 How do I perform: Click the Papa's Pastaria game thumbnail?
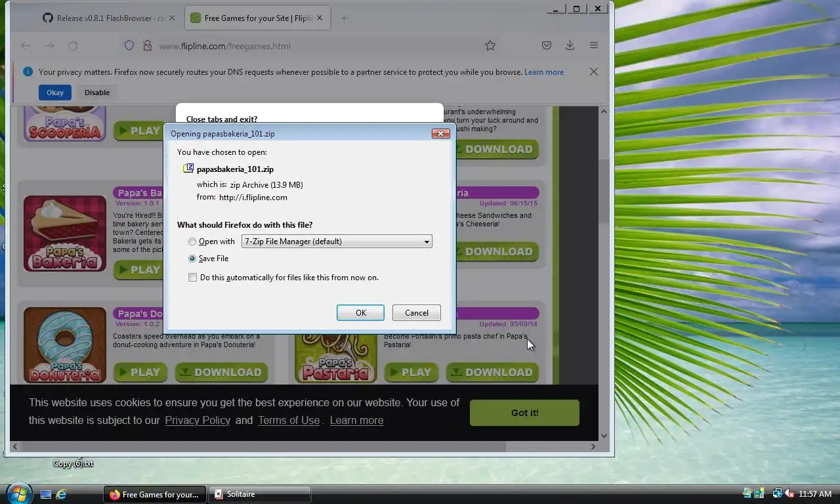[x=336, y=358]
